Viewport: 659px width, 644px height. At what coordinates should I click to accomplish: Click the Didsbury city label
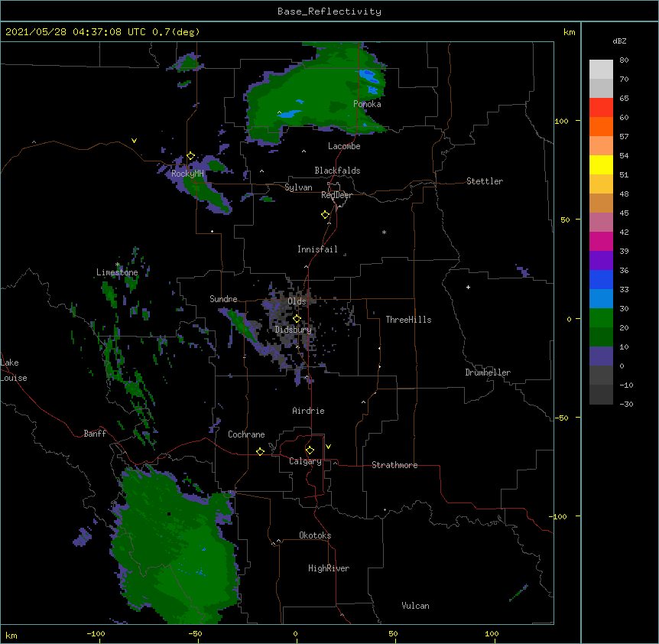point(294,330)
